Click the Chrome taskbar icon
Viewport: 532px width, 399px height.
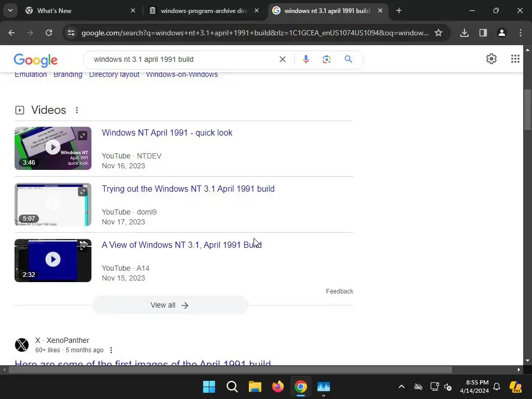(301, 387)
